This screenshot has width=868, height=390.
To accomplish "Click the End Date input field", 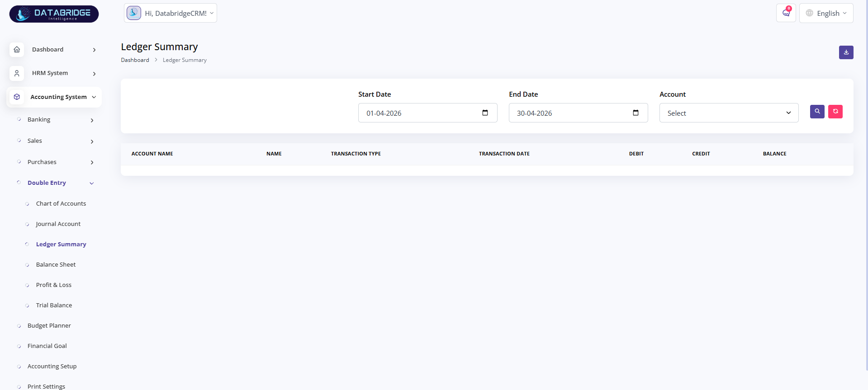I will click(578, 113).
